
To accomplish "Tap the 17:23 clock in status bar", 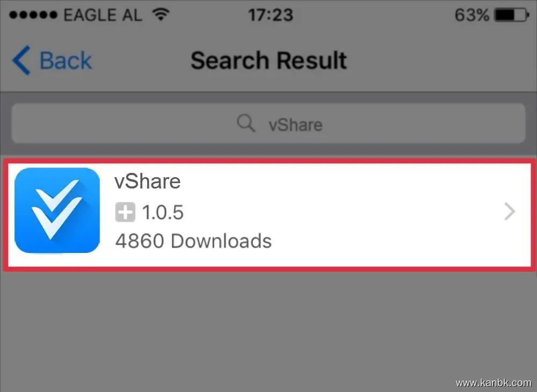I will point(271,15).
